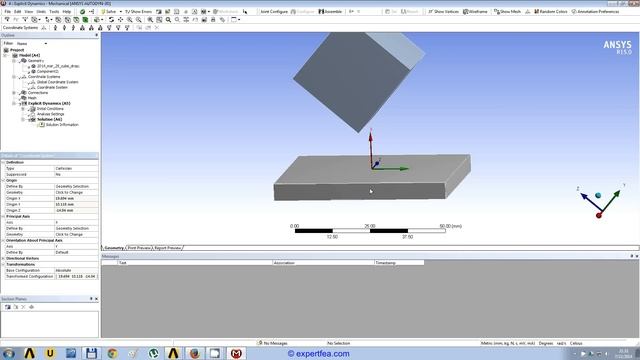This screenshot has height=360, width=640.
Task: Switch to the Print Preview tab
Action: click(x=139, y=248)
